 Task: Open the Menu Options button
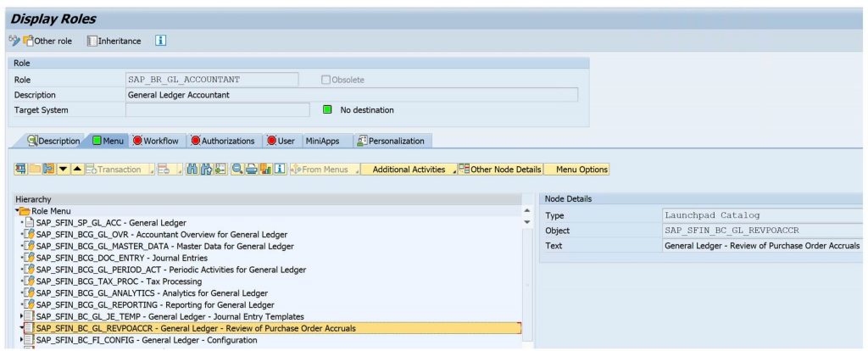(576, 170)
